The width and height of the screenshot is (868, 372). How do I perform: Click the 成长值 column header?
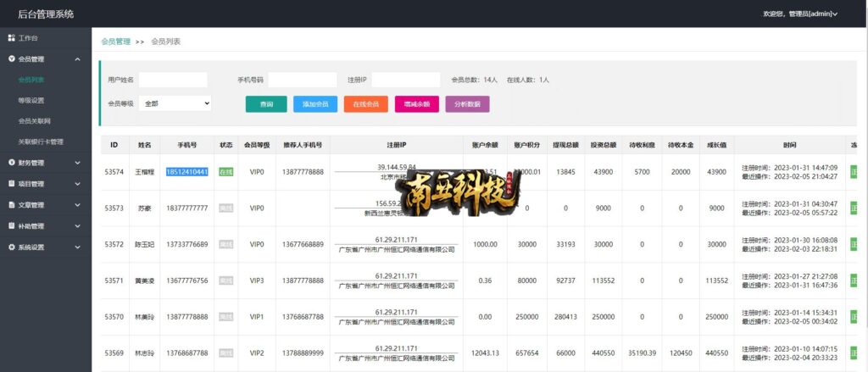(716, 145)
